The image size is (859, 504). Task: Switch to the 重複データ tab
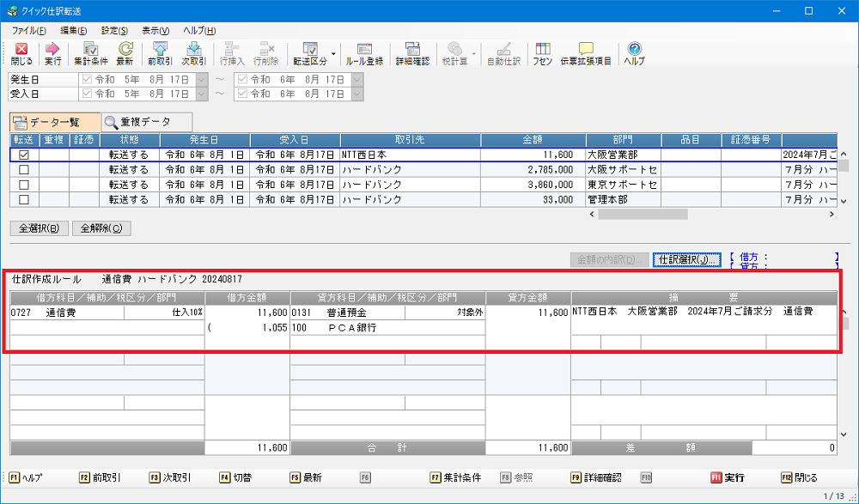[147, 122]
